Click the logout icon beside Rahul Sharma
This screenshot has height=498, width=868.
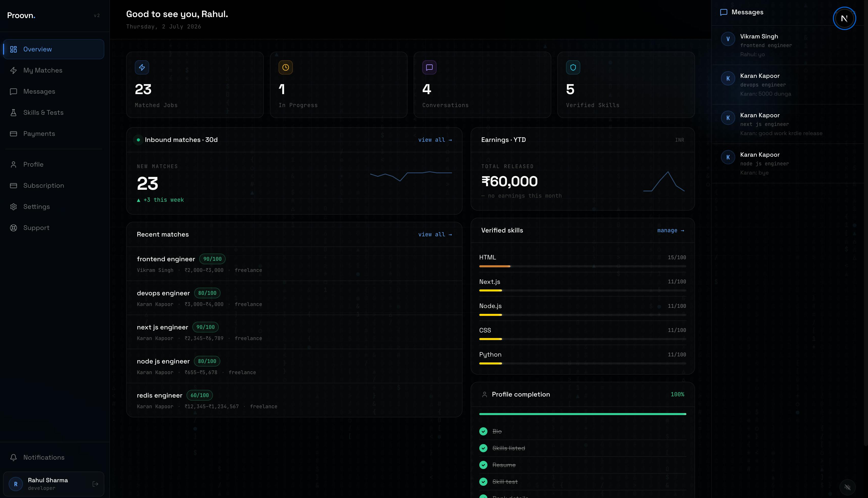coord(95,484)
